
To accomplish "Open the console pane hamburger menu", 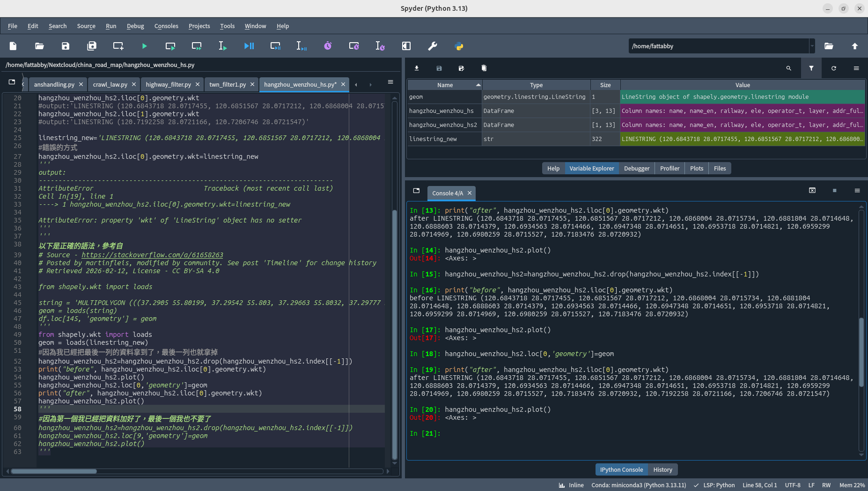I will click(x=857, y=191).
